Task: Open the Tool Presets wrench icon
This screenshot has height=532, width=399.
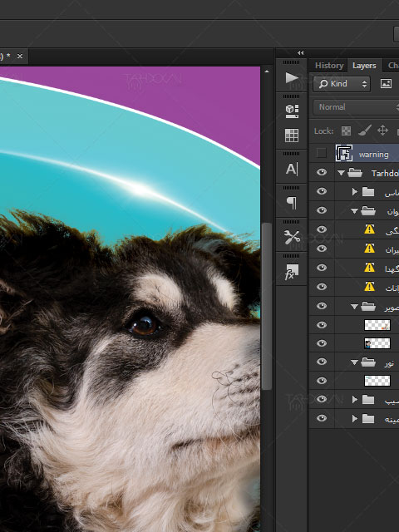Action: (292, 237)
